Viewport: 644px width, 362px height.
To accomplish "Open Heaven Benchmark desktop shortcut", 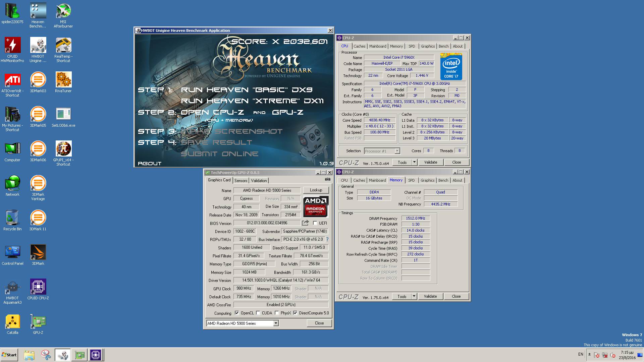I will pyautogui.click(x=38, y=15).
